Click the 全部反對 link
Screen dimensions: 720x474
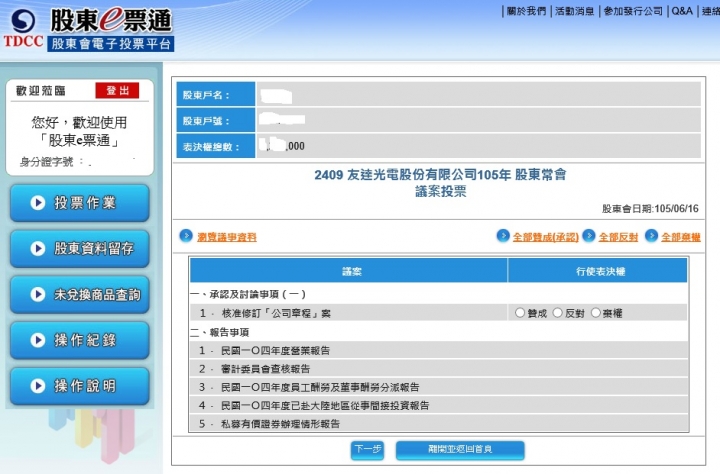[619, 237]
